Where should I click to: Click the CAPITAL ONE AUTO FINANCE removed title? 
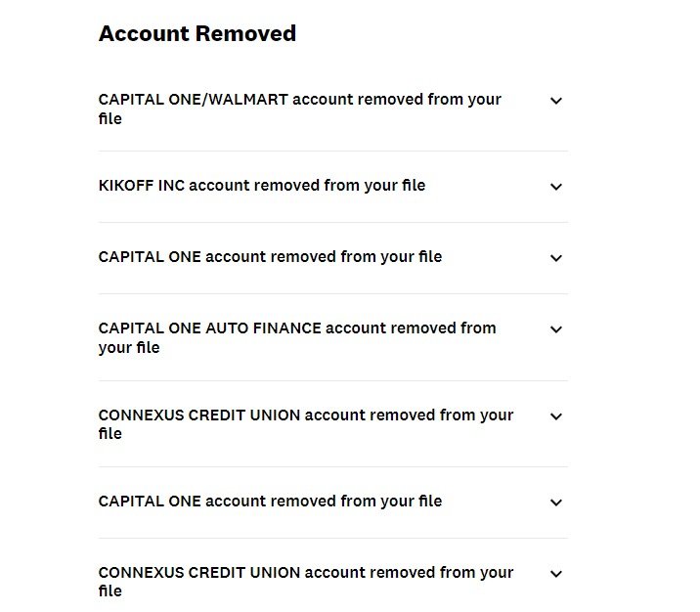coord(297,328)
